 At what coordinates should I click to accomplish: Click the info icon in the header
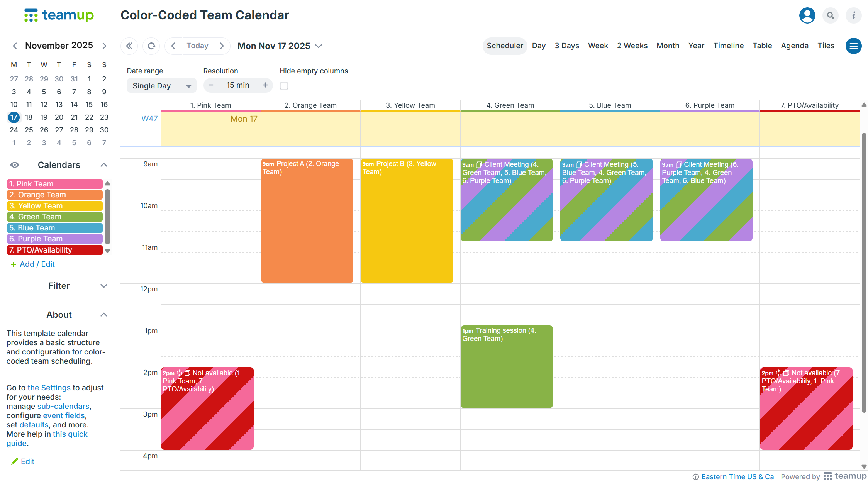pyautogui.click(x=853, y=15)
